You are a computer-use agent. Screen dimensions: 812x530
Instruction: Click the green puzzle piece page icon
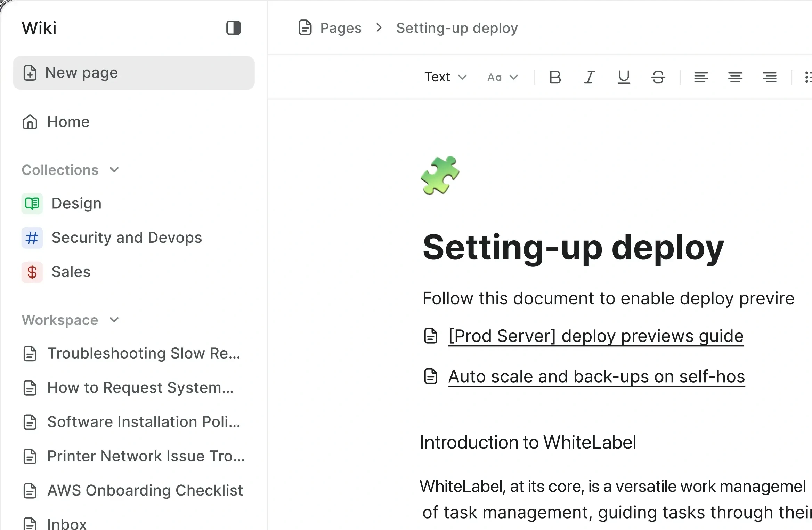tap(440, 175)
